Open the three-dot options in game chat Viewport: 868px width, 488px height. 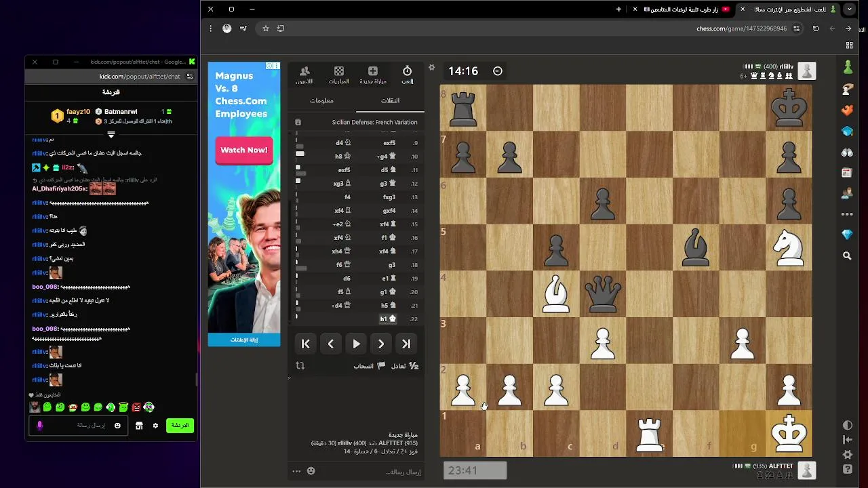coord(296,471)
